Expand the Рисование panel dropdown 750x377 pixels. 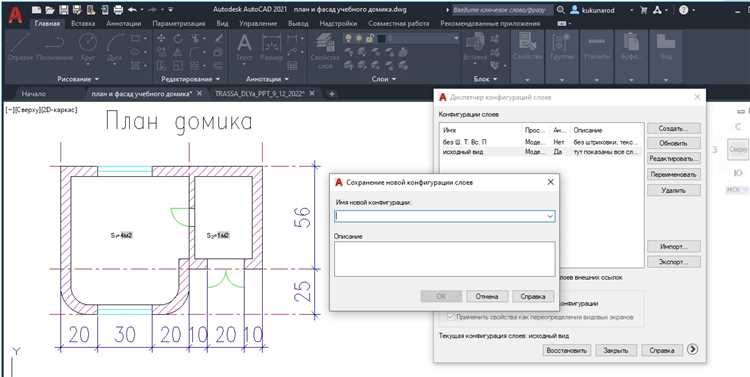point(78,79)
